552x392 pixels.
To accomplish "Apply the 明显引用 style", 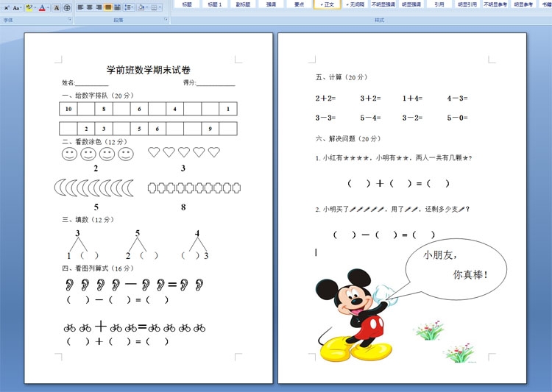I will (467, 4).
